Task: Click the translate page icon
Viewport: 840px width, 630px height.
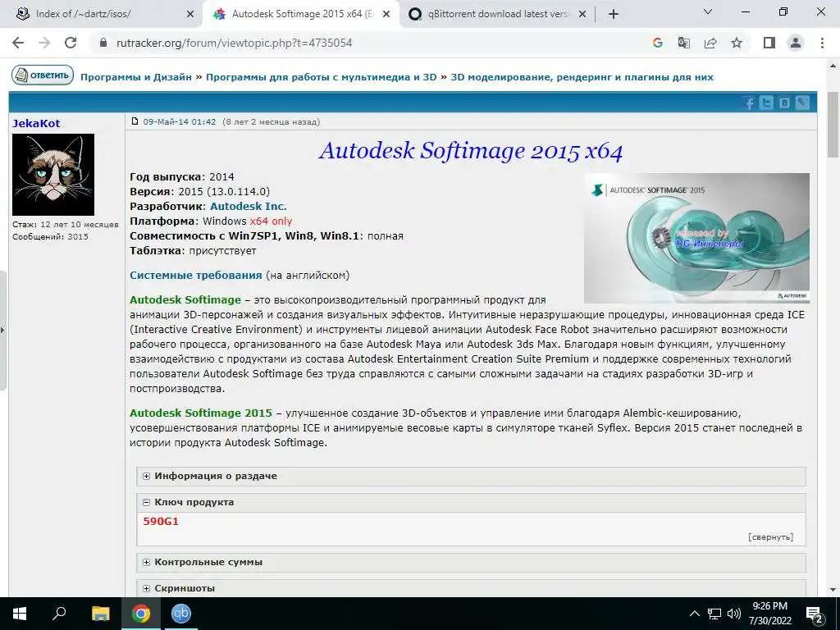Action: point(684,43)
